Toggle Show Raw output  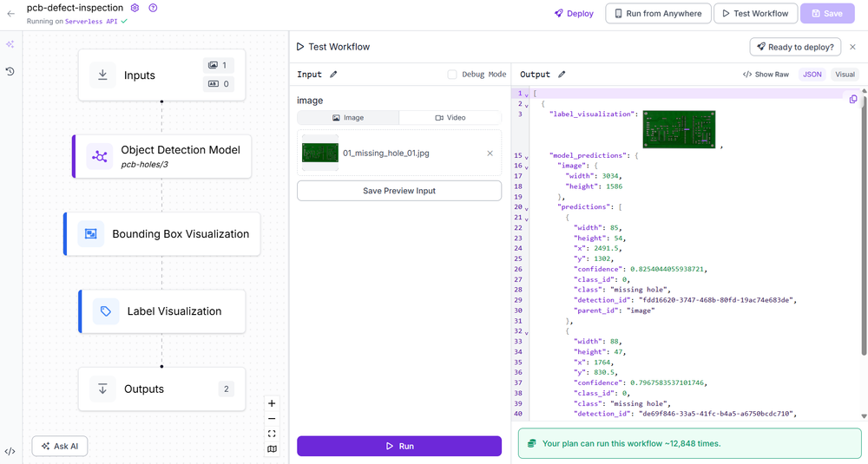766,75
